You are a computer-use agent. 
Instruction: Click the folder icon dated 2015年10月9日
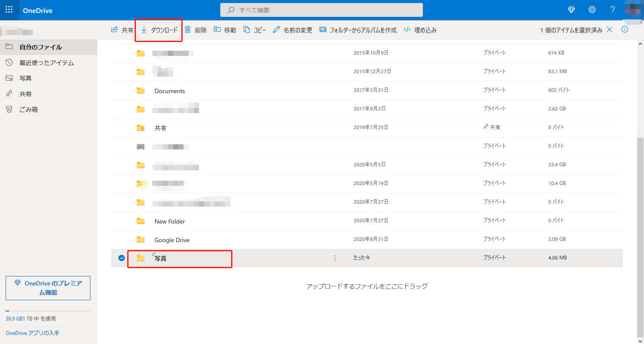(x=141, y=53)
